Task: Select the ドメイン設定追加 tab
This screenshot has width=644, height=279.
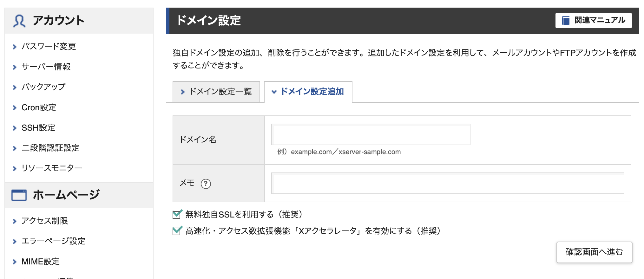Action: pos(312,92)
